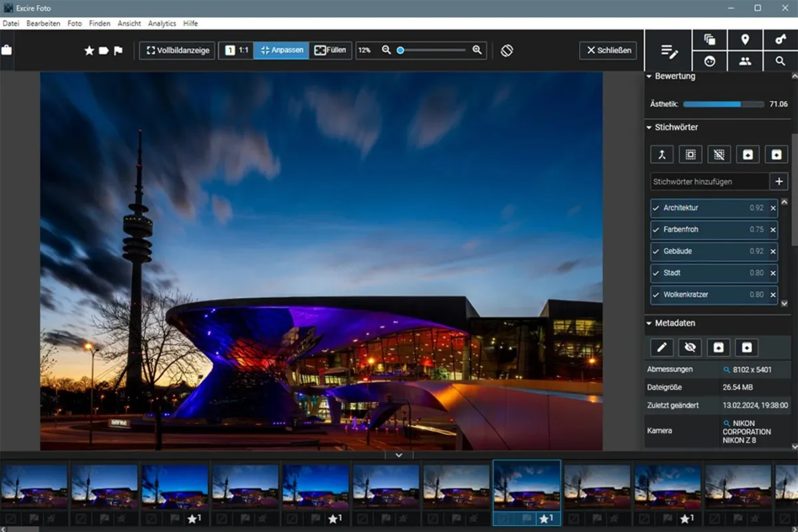Toggle metadata visibility eye icon
This screenshot has width=798, height=532.
pos(690,347)
